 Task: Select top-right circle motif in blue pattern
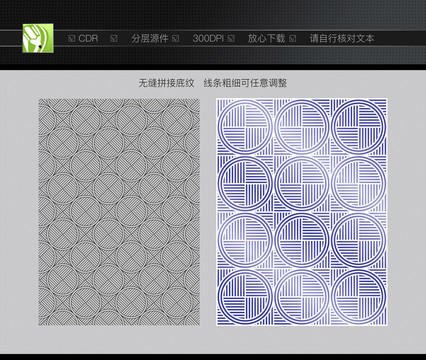359,126
